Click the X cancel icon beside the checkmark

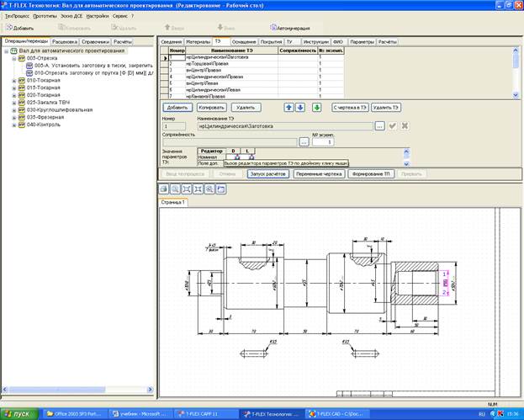[x=405, y=126]
